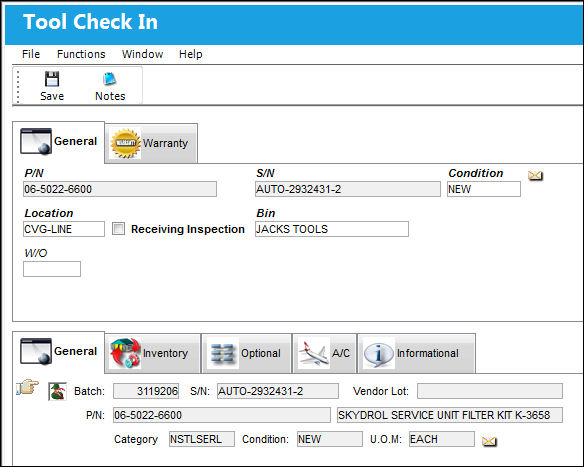The height and width of the screenshot is (467, 584).
Task: Click the airplane A/C tab icon
Action: click(x=314, y=353)
